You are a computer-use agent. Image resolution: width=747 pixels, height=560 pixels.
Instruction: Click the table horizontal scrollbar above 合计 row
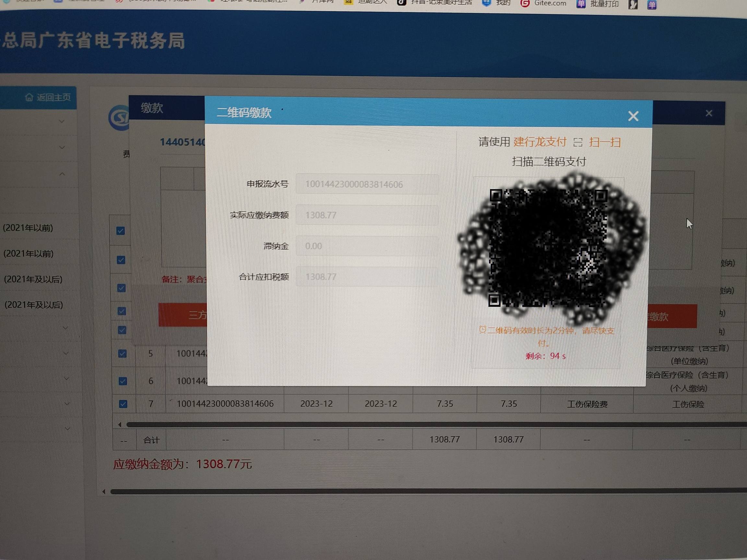(436, 424)
